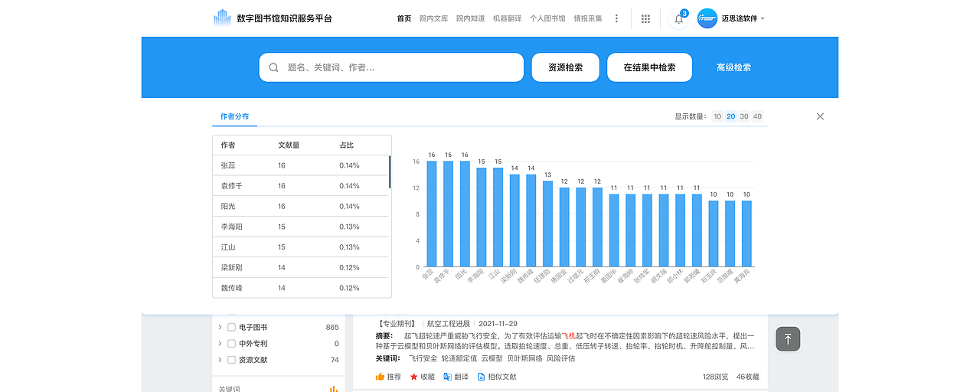Viewport: 980px width, 392px height.
Task: Click 张蕊 row in author table
Action: tap(301, 165)
